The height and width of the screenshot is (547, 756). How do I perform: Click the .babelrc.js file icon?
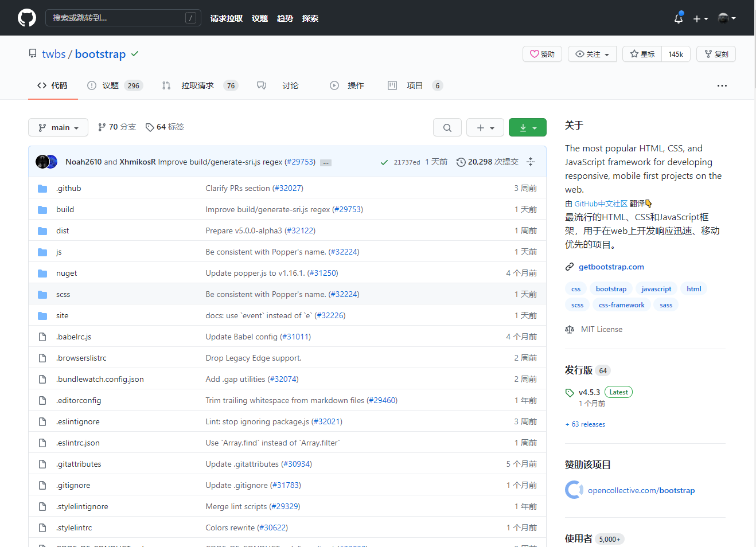[42, 337]
